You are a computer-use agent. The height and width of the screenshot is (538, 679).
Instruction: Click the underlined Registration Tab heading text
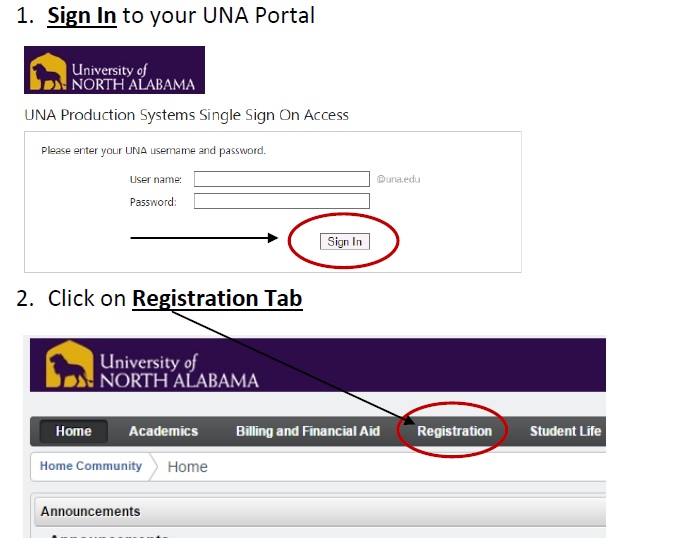(217, 298)
